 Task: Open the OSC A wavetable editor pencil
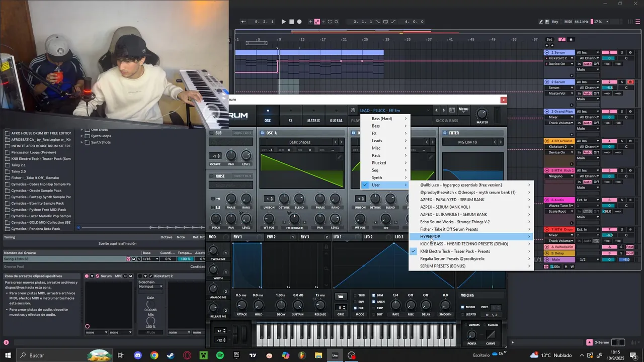[339, 157]
